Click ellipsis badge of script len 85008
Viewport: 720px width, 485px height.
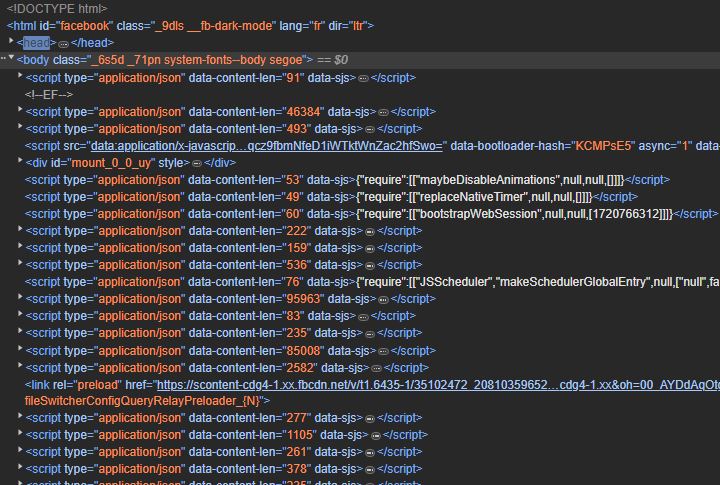(x=383, y=351)
